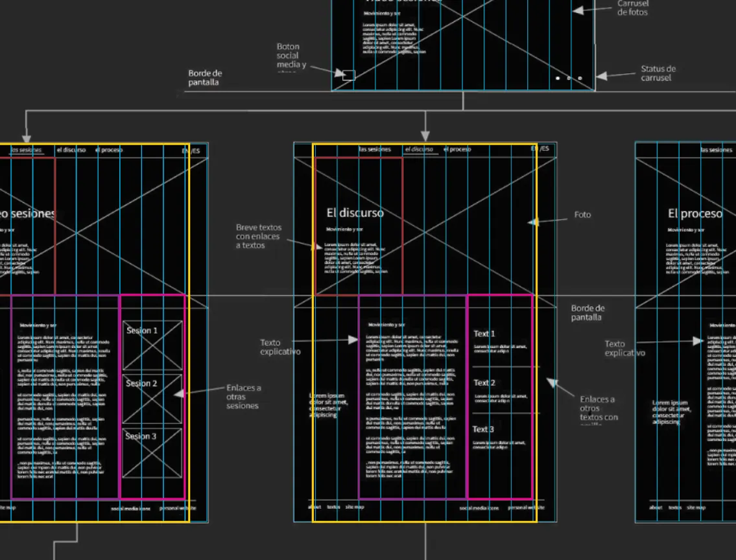Viewport: 736px width, 560px height.
Task: Click 'social media icons' footer label in middle frame
Action: [479, 508]
